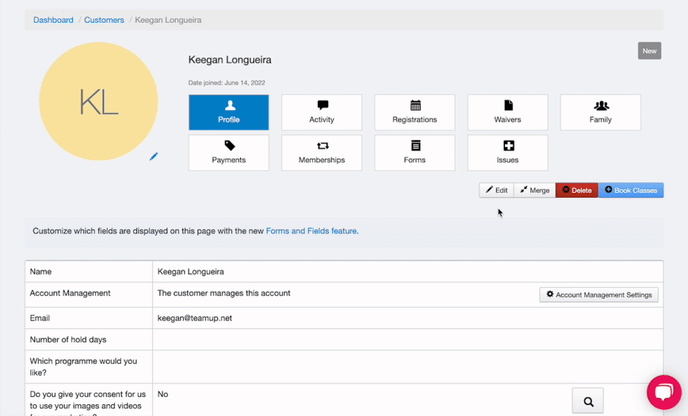Click the Book Classes button
The height and width of the screenshot is (416, 688).
coord(631,190)
